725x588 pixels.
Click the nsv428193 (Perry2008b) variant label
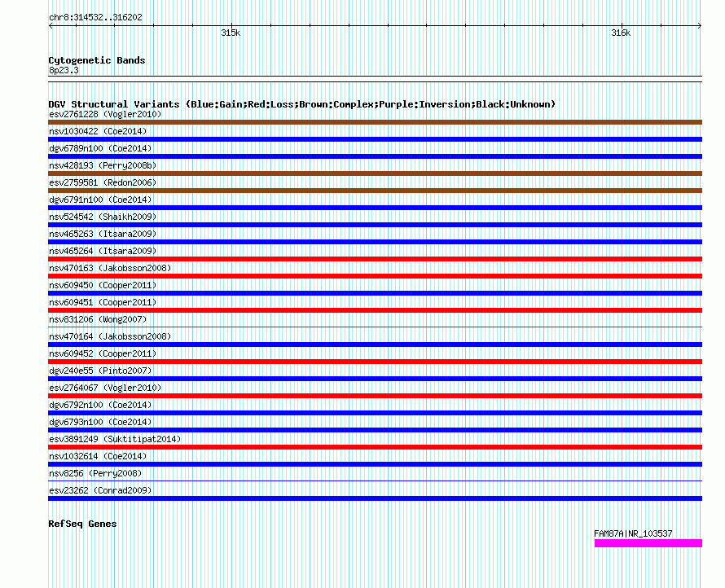pyautogui.click(x=103, y=165)
